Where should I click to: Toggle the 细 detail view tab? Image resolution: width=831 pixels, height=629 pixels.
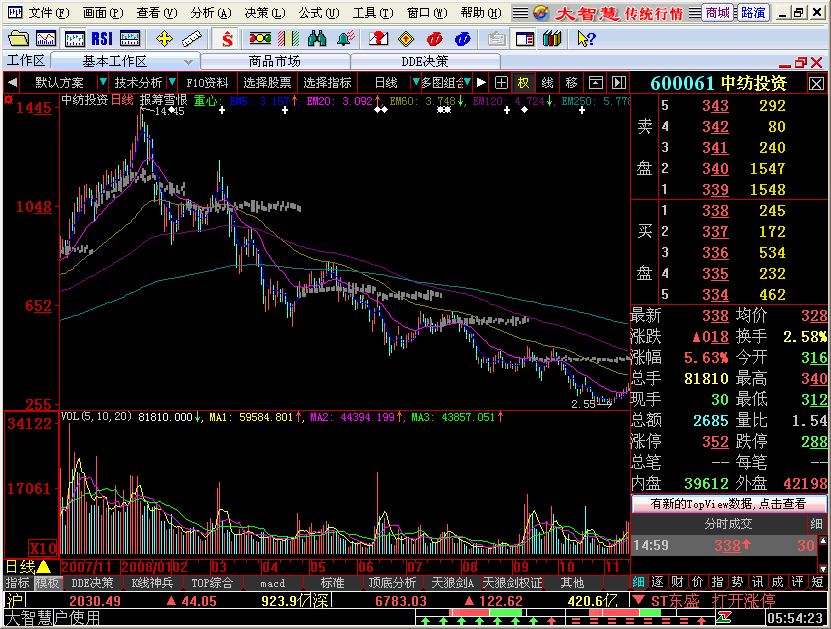639,582
